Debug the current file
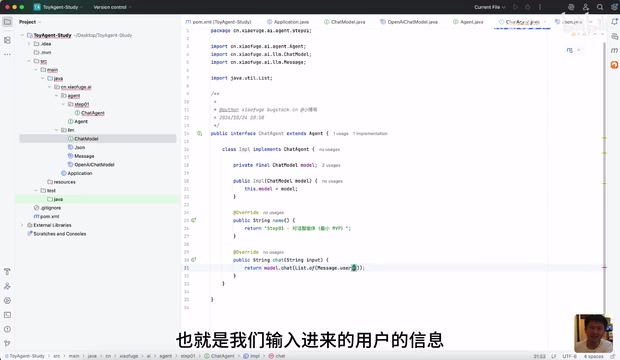Image resolution: width=620 pixels, height=360 pixels. point(527,7)
